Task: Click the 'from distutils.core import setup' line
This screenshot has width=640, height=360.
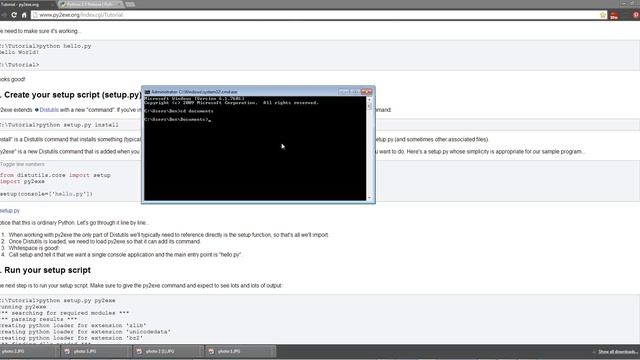Action: point(55,175)
